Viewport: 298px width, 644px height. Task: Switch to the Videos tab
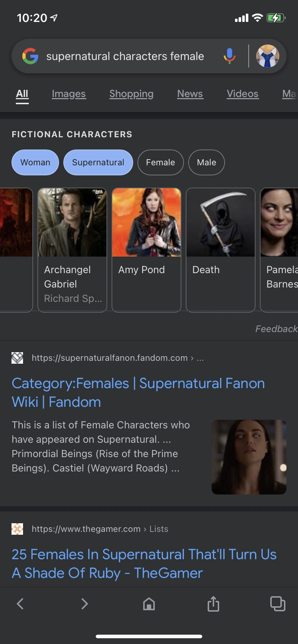point(243,94)
